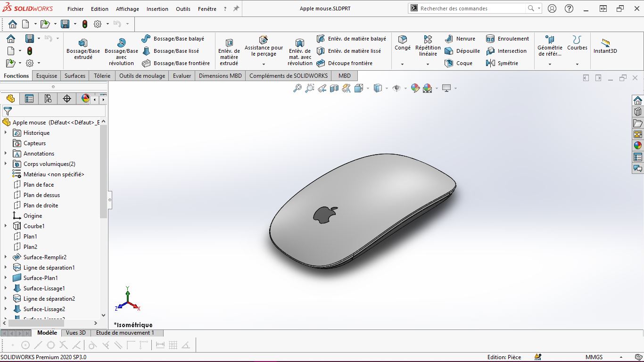Open Etude de mouvement 1 tab
Screen dimensions: 644x362
tap(125, 333)
